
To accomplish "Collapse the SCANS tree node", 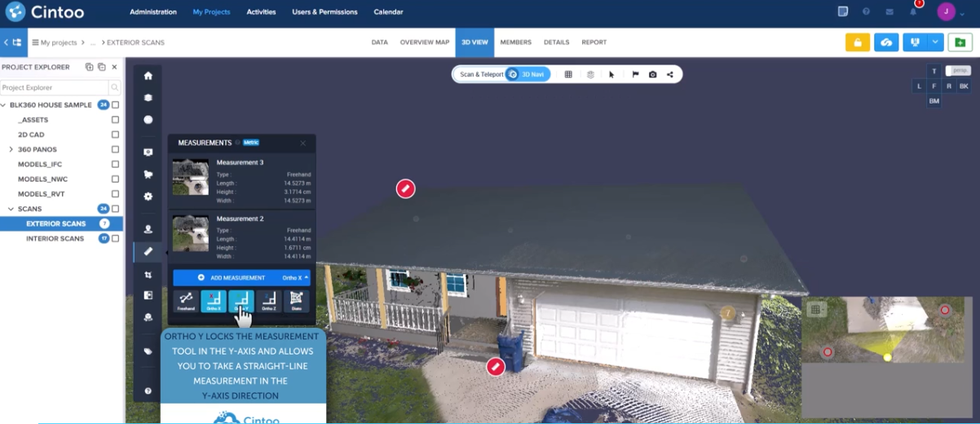I will click(x=11, y=210).
